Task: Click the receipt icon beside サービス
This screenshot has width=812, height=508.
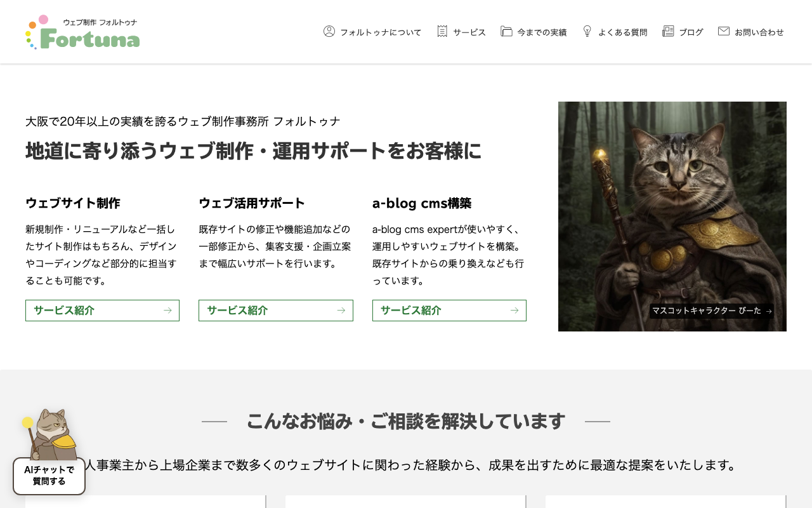Action: click(x=442, y=31)
